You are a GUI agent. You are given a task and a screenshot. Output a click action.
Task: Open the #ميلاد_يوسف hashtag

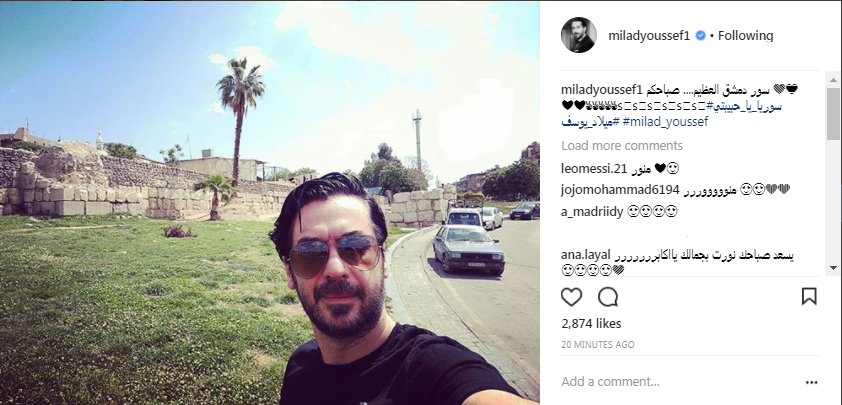tap(589, 122)
